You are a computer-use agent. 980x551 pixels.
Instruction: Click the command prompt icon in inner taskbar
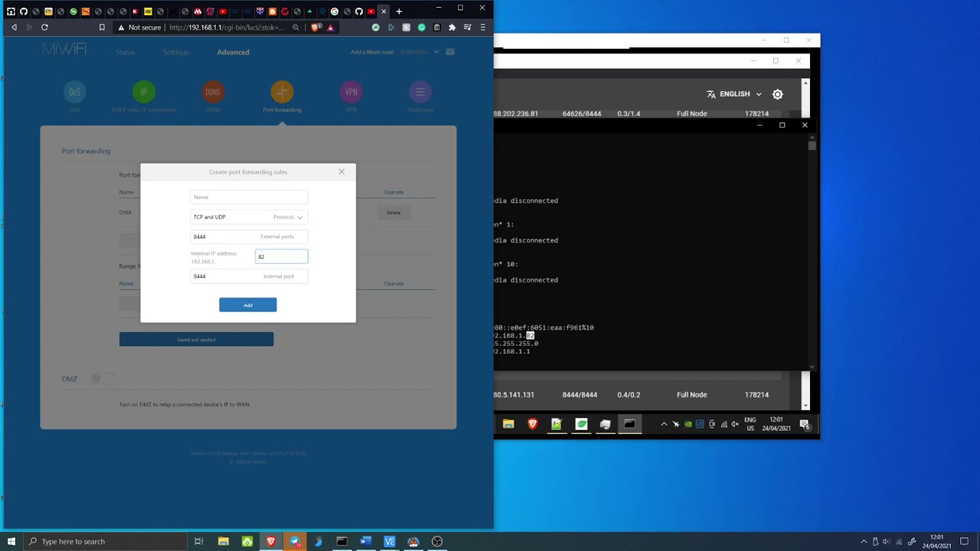click(629, 424)
